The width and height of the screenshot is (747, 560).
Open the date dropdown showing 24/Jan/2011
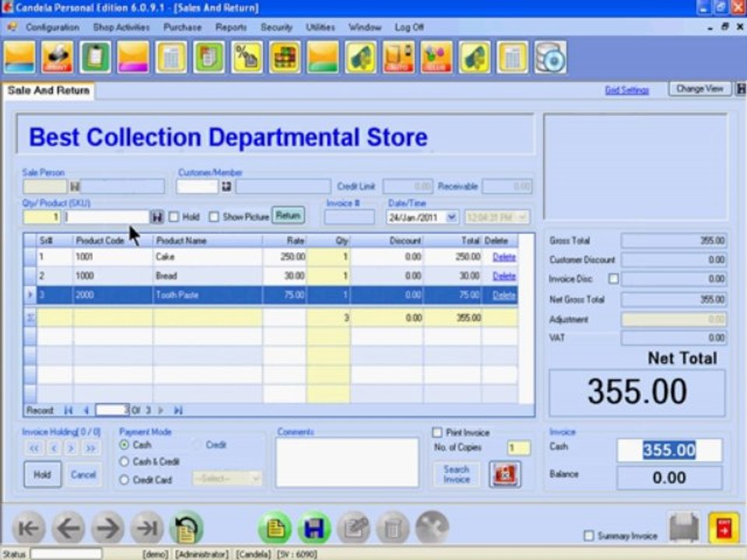click(451, 218)
